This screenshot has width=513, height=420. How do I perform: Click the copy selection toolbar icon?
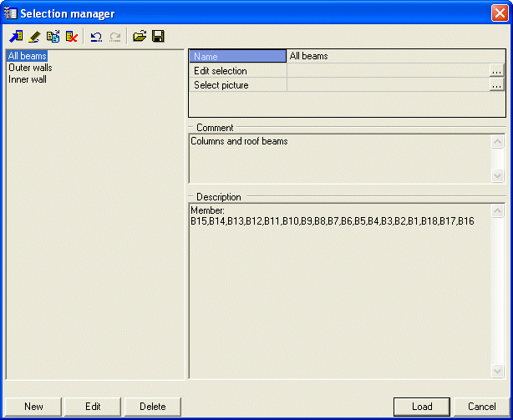pyautogui.click(x=53, y=36)
